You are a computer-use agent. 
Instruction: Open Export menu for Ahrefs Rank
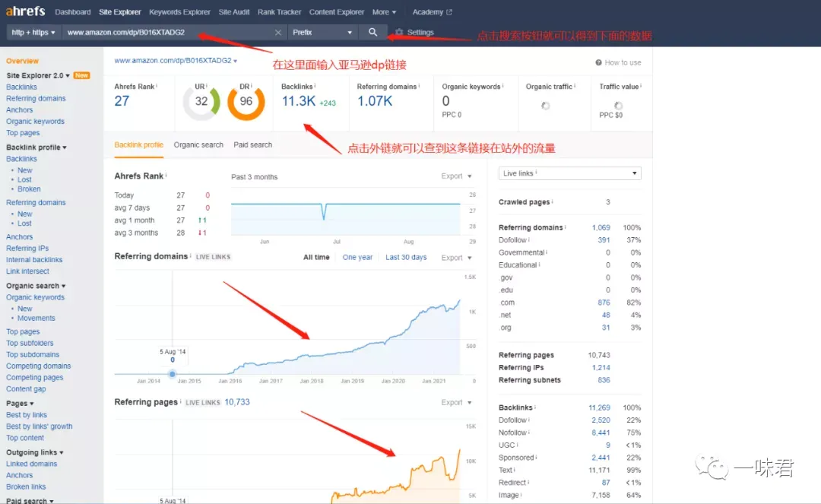click(x=456, y=176)
